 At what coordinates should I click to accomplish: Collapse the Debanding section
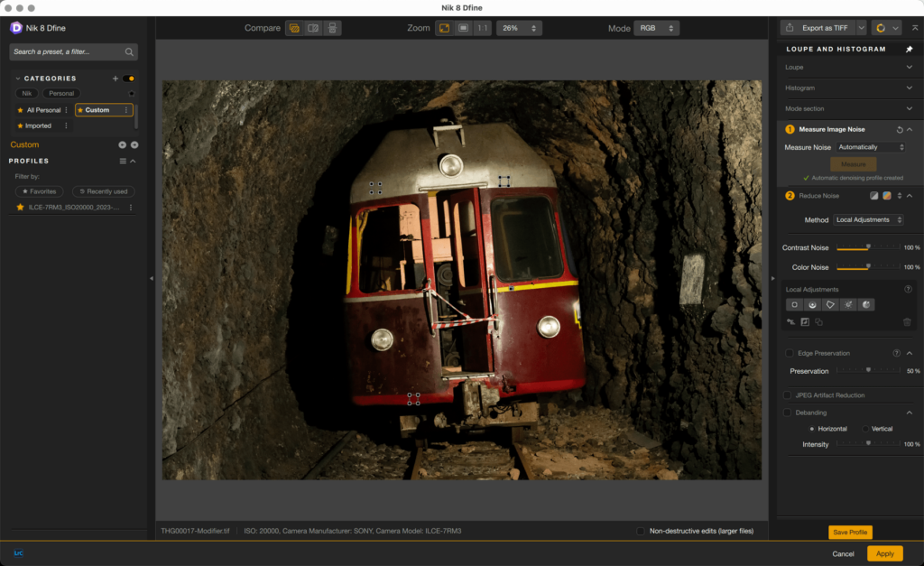pyautogui.click(x=910, y=413)
